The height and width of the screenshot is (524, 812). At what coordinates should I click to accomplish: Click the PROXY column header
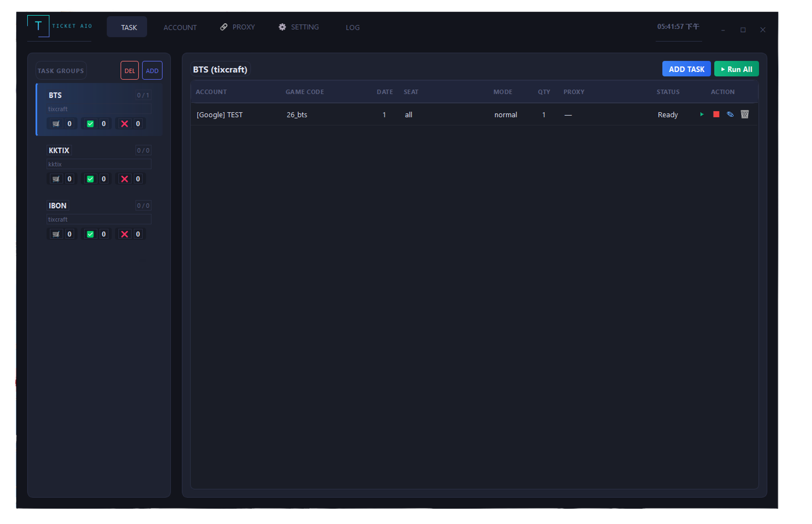(x=574, y=92)
